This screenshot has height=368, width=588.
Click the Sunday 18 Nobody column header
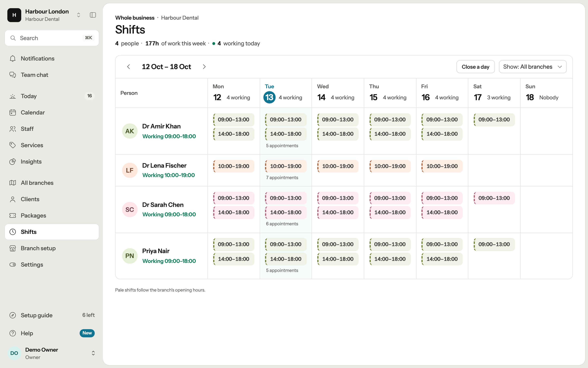(546, 93)
